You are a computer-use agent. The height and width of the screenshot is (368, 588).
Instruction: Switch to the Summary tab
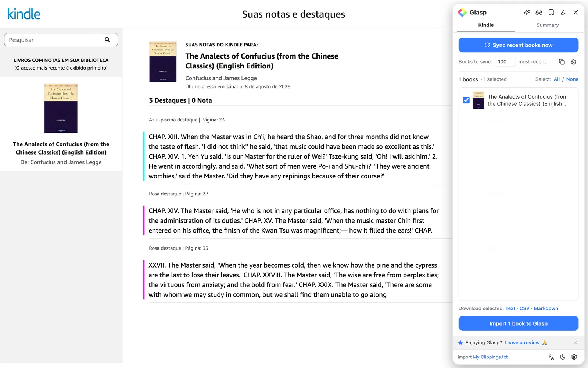click(547, 25)
